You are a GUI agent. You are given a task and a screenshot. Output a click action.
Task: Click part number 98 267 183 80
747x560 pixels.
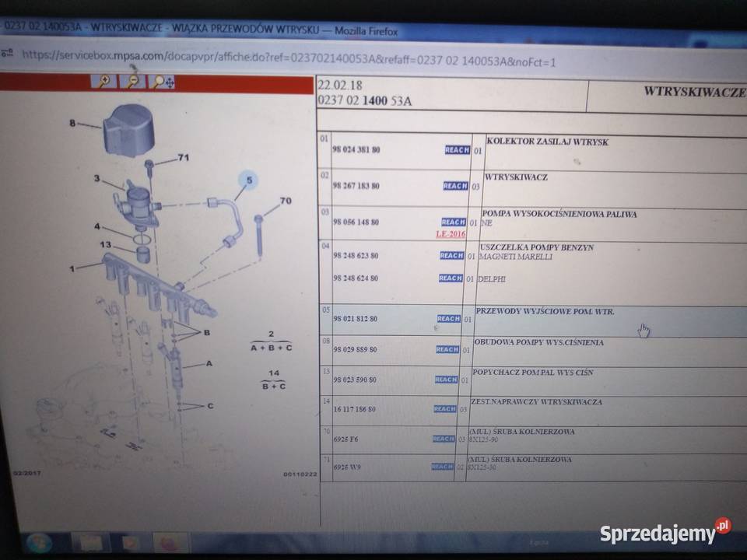tap(356, 187)
